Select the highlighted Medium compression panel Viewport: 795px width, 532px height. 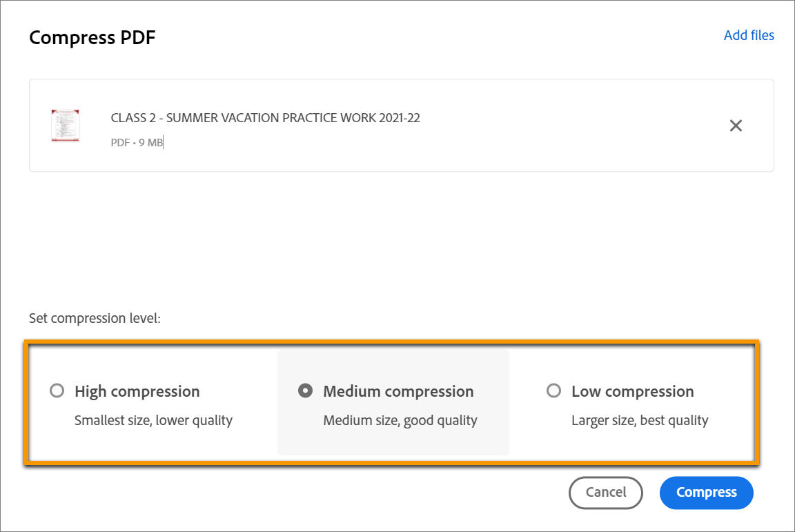393,402
